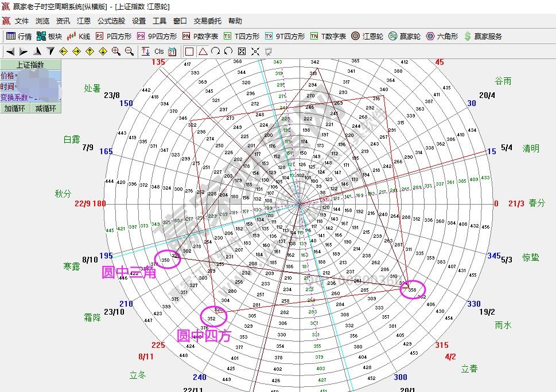Click the zoom in magnifier icon
This screenshot has height=392, width=556.
point(116,52)
